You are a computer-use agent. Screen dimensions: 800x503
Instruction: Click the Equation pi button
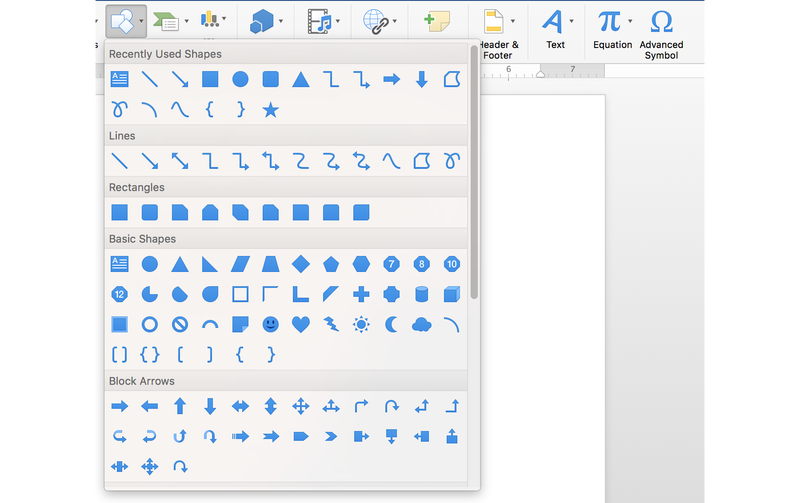[x=612, y=30]
